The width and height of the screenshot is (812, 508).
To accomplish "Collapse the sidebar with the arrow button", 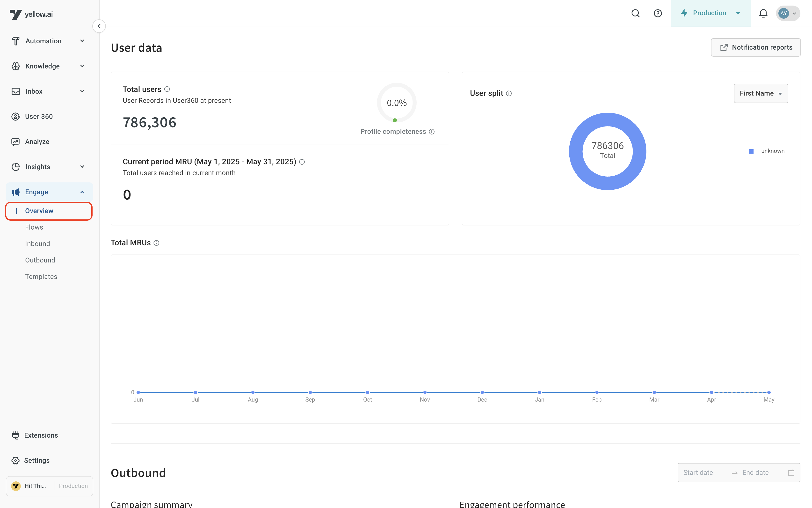I will click(x=99, y=26).
